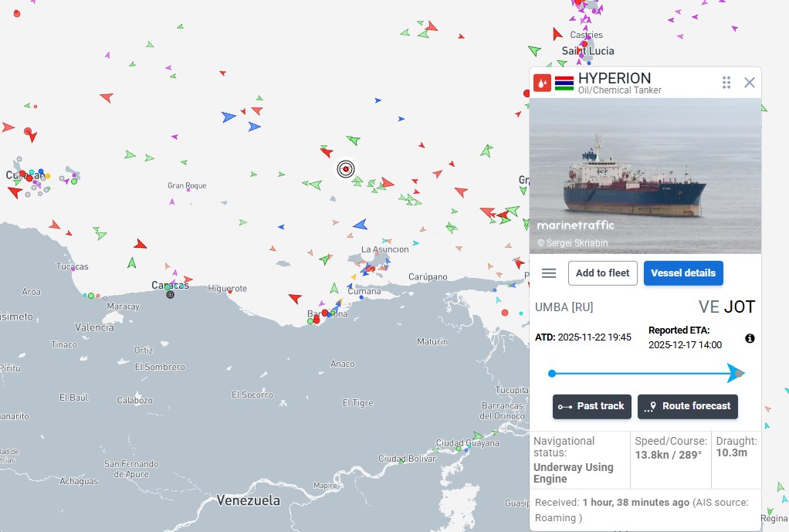
Task: Show the vessel's Past track
Action: coord(591,406)
